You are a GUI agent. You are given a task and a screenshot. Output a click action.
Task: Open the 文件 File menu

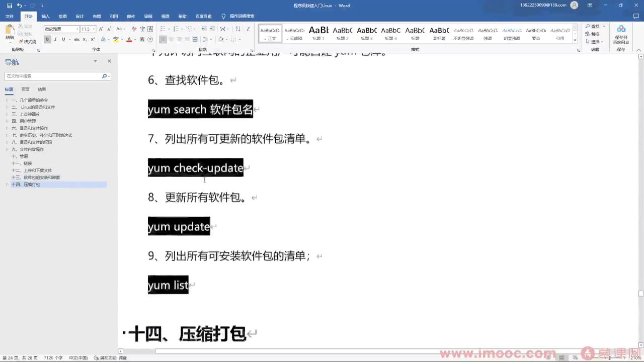point(10,16)
